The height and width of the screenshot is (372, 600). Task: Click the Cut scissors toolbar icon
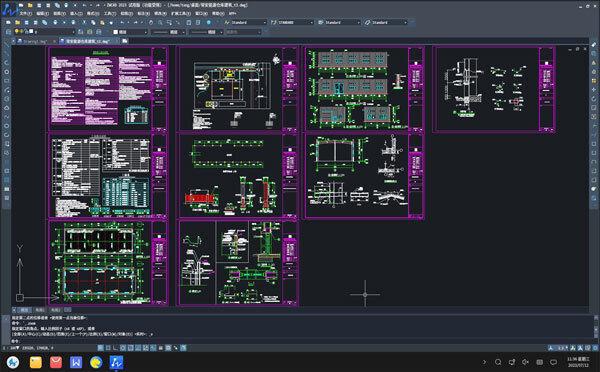point(84,22)
